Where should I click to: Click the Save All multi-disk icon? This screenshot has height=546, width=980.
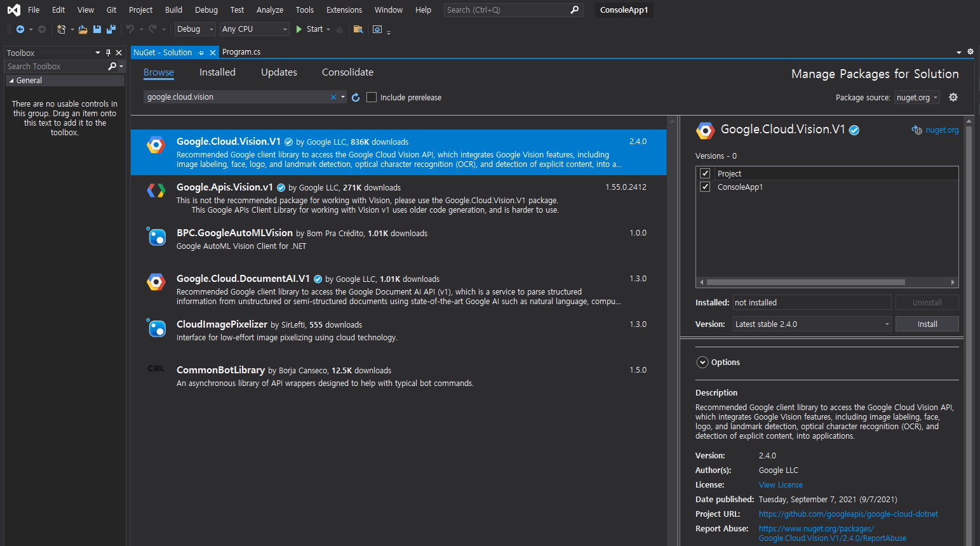click(111, 29)
